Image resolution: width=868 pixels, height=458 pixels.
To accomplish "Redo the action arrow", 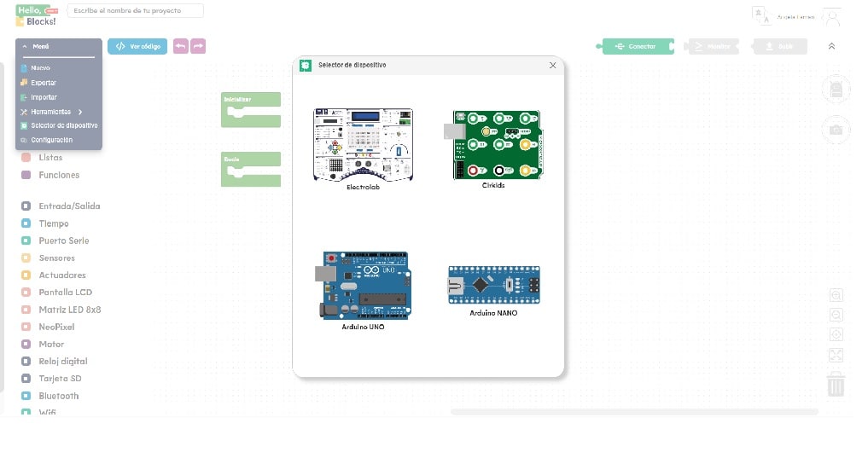I will [x=198, y=46].
